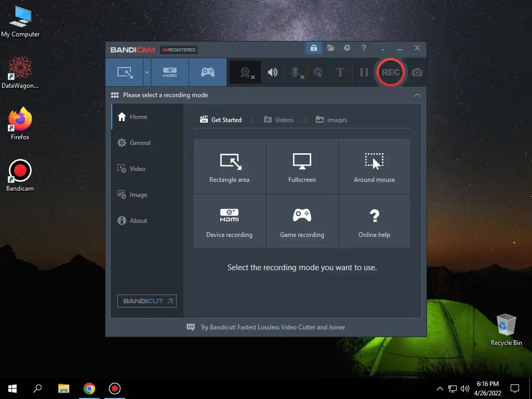Toggle mouse click effects icon

(318, 72)
